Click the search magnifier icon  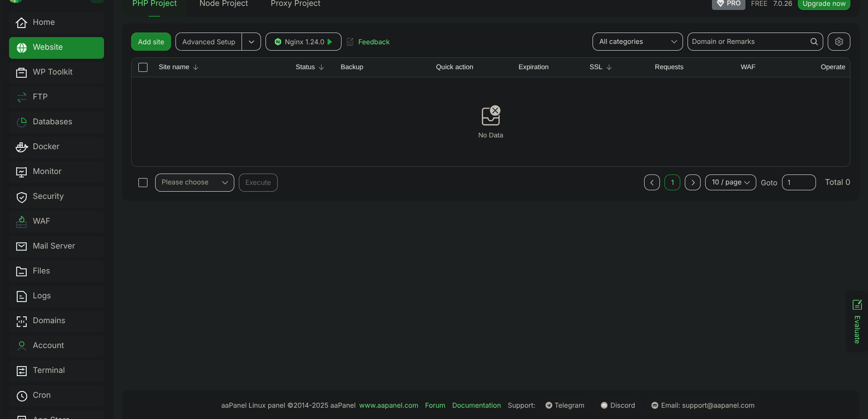pyautogui.click(x=814, y=42)
